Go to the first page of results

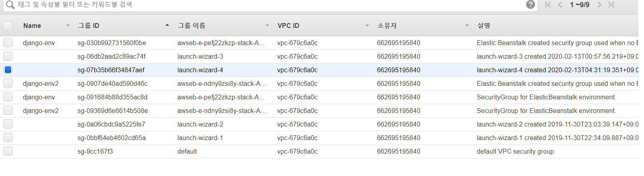(548, 5)
